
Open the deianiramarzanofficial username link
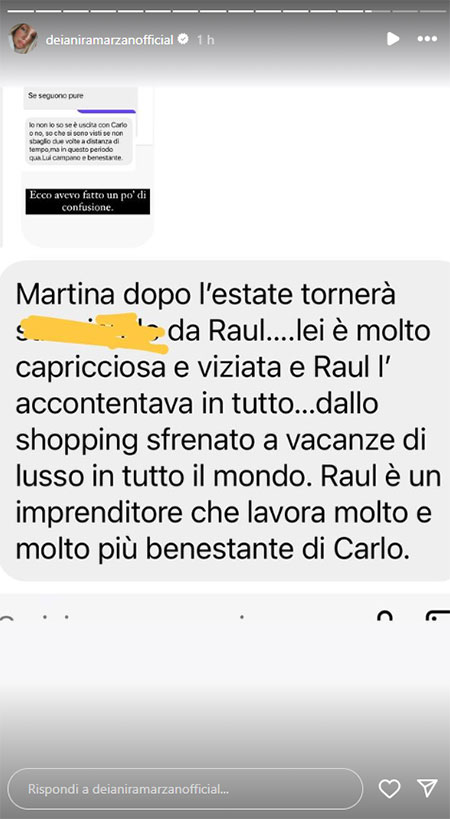[110, 40]
